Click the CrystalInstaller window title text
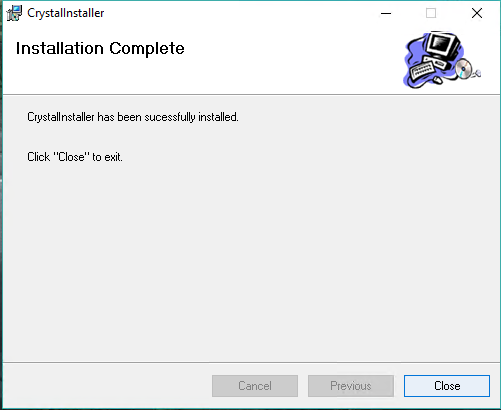This screenshot has height=410, width=501. (x=66, y=13)
